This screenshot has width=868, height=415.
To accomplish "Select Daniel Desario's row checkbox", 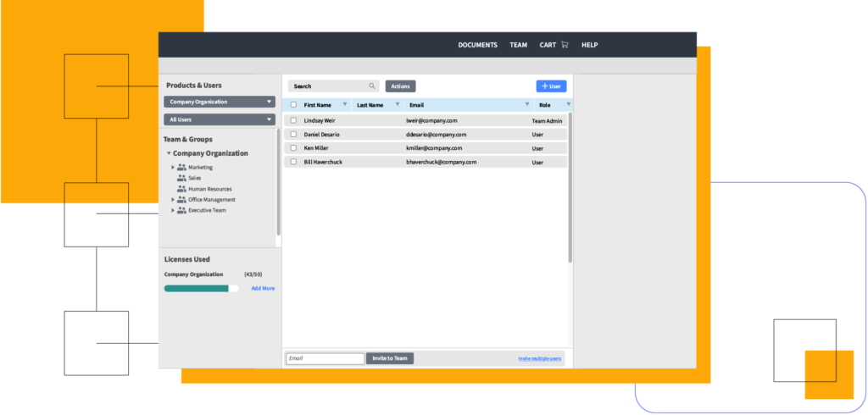I will pos(293,135).
